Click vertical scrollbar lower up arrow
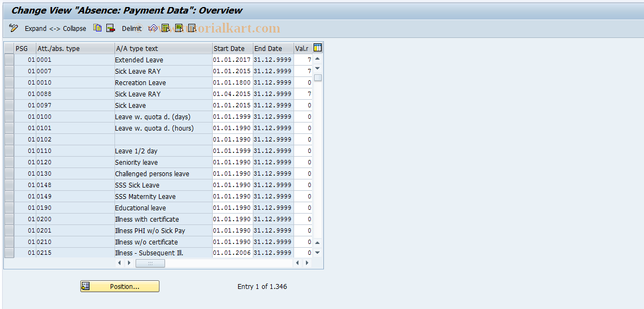This screenshot has height=309, width=644. (x=317, y=243)
